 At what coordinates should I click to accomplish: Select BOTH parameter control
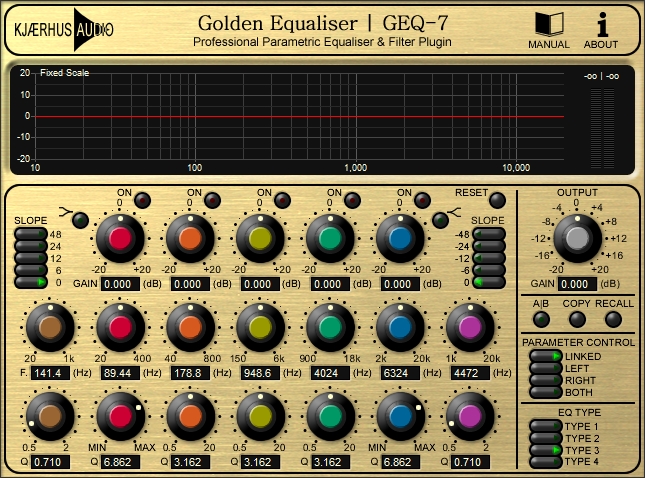(x=545, y=392)
